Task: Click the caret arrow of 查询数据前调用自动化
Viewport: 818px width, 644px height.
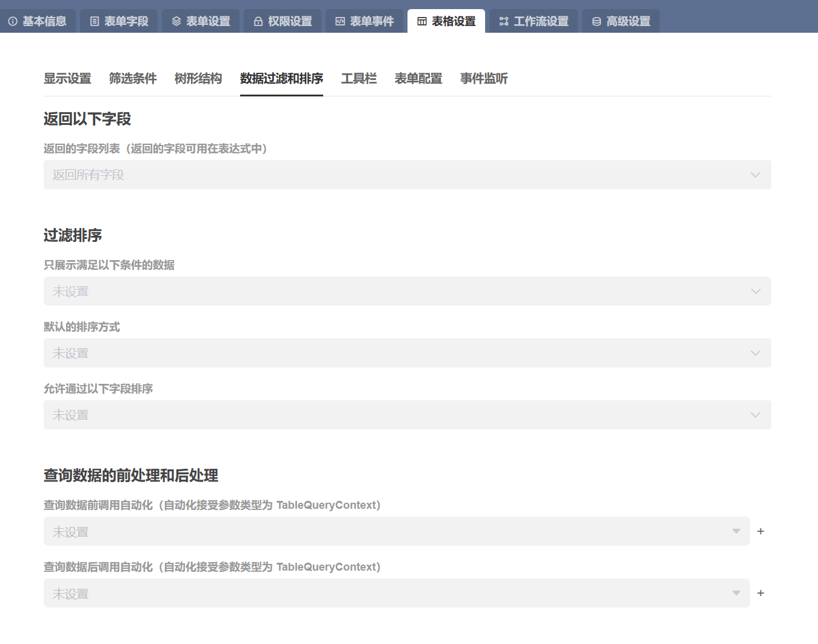Action: pos(736,531)
